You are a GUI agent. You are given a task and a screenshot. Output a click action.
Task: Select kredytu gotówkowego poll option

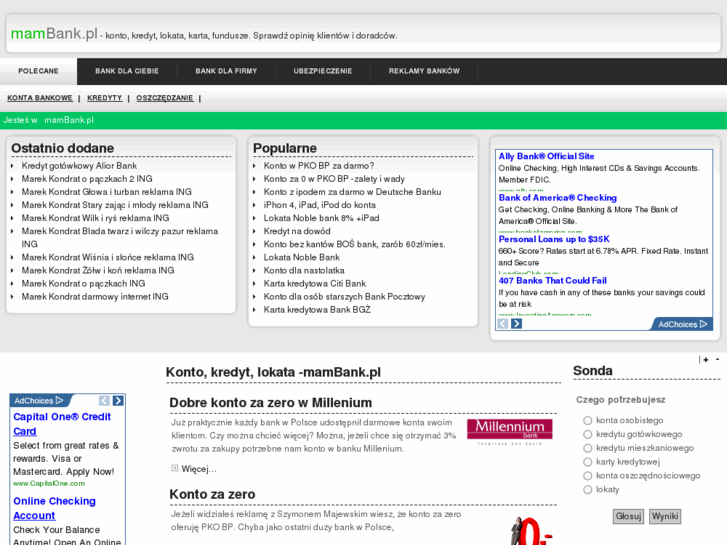click(587, 434)
